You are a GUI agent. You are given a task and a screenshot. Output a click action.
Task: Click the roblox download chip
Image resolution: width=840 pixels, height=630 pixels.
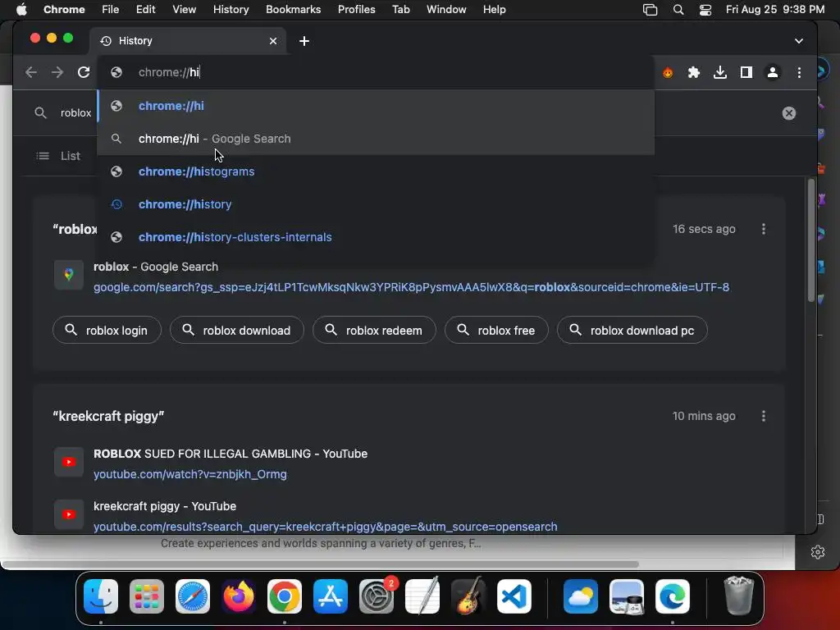pos(237,331)
